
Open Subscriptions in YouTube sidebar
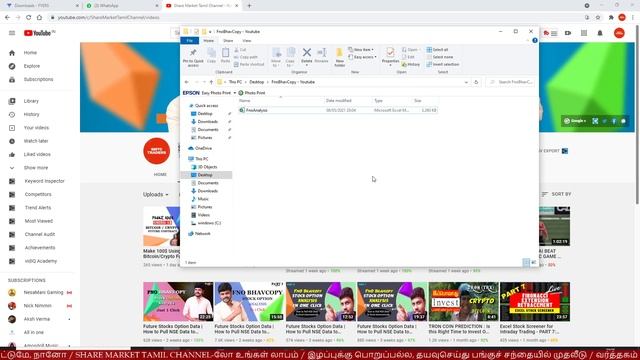pyautogui.click(x=38, y=79)
